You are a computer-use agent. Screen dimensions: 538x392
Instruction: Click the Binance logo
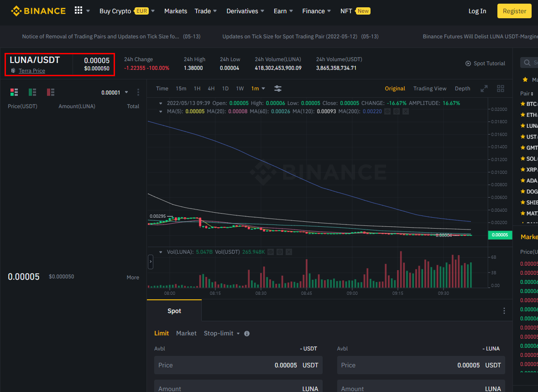tap(38, 11)
